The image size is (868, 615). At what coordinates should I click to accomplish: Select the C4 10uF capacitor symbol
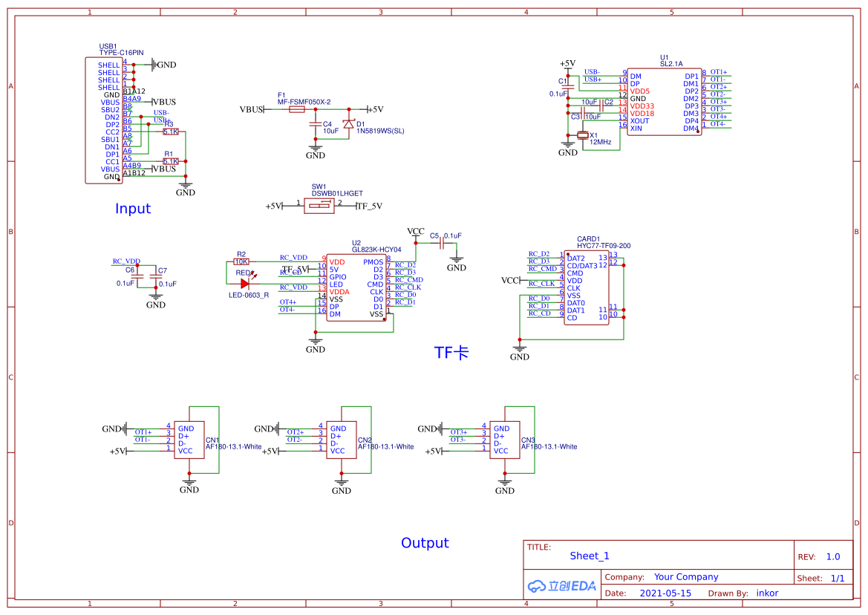(x=316, y=126)
